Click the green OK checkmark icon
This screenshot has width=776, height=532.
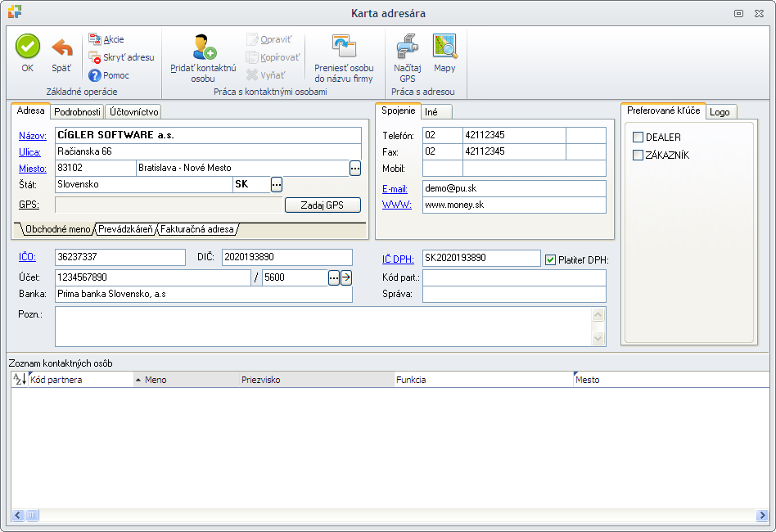click(28, 47)
